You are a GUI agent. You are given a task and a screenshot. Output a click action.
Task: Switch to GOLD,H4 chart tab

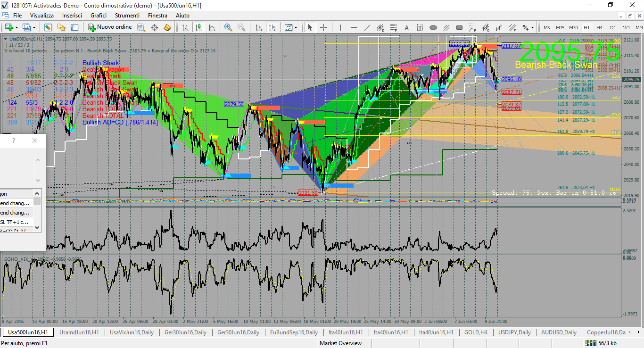coord(475,332)
